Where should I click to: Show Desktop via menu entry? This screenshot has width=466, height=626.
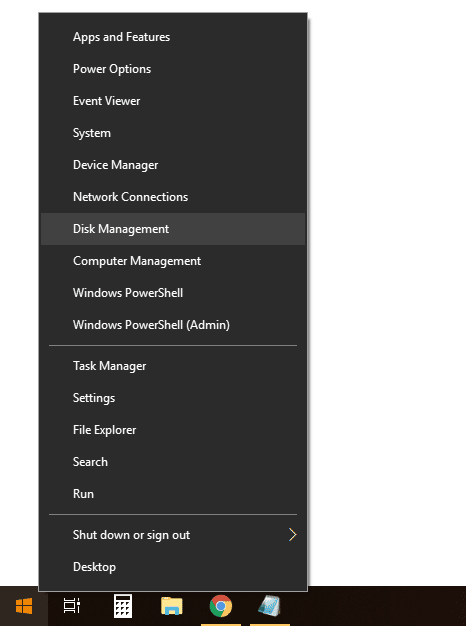coord(173,567)
